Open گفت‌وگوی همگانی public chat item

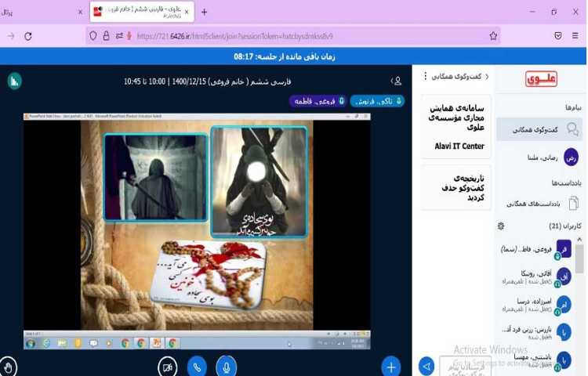pos(539,129)
